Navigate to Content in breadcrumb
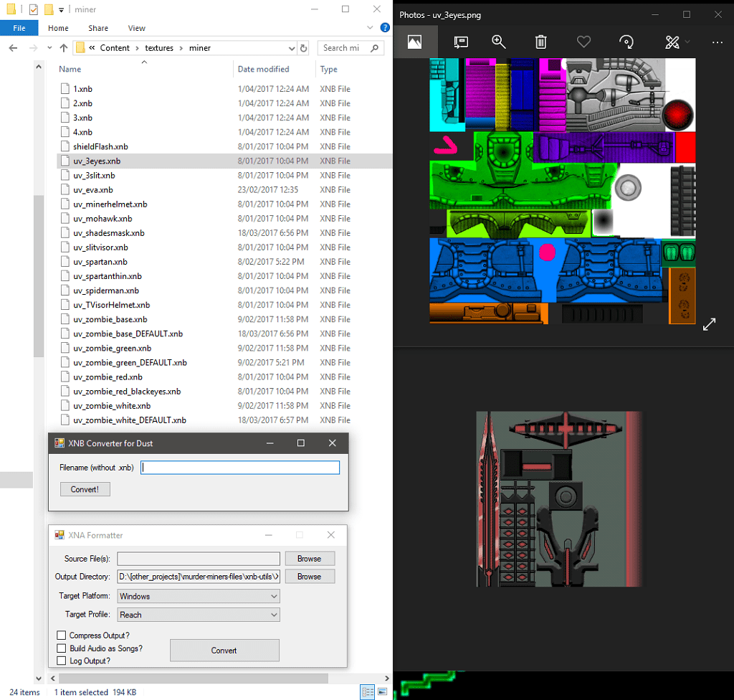Viewport: 734px width, 700px height. (115, 48)
